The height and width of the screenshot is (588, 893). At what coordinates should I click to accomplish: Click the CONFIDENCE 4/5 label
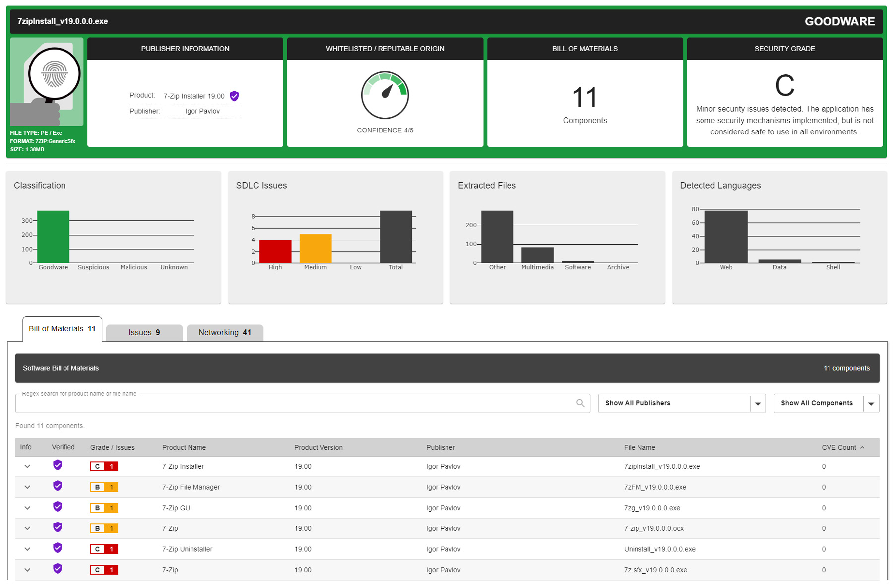click(x=385, y=130)
